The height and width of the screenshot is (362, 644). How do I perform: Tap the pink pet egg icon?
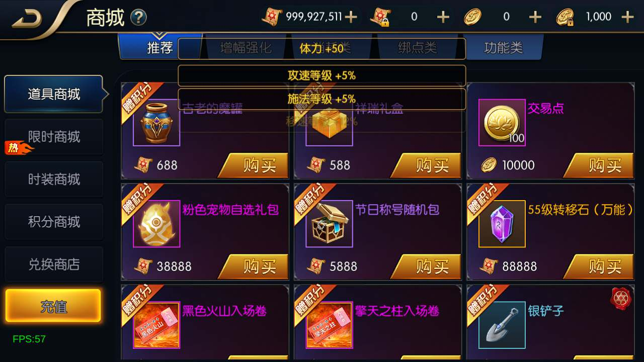click(x=156, y=224)
